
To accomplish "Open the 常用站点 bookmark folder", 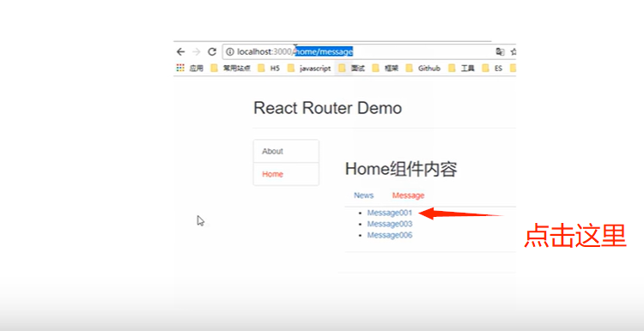I will click(230, 69).
